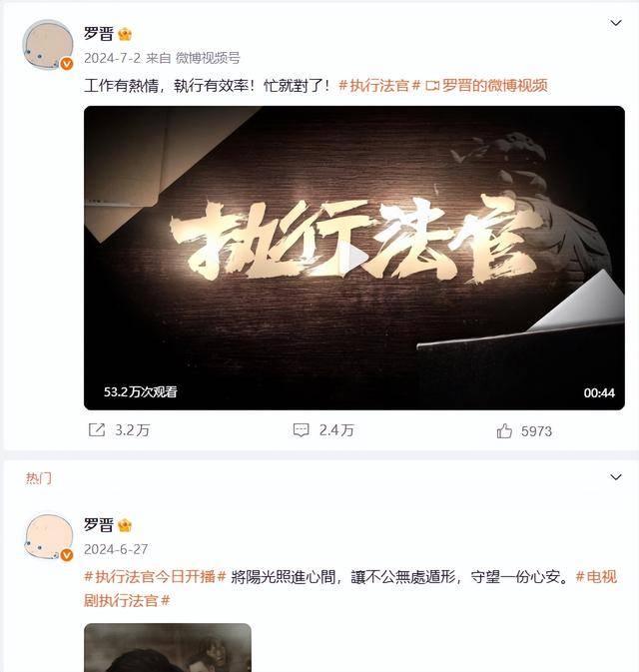Open the 微博视频号 source link

point(208,58)
